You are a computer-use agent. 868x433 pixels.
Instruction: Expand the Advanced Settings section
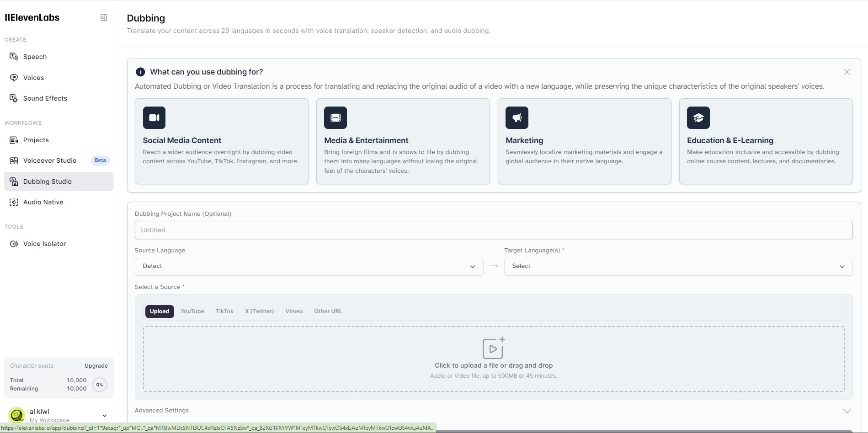click(x=494, y=411)
